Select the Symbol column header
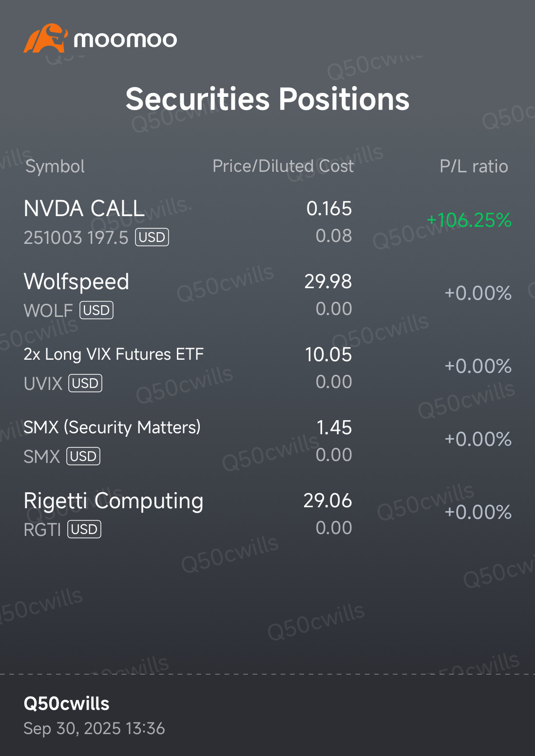Viewport: 535px width, 756px height. pos(55,166)
